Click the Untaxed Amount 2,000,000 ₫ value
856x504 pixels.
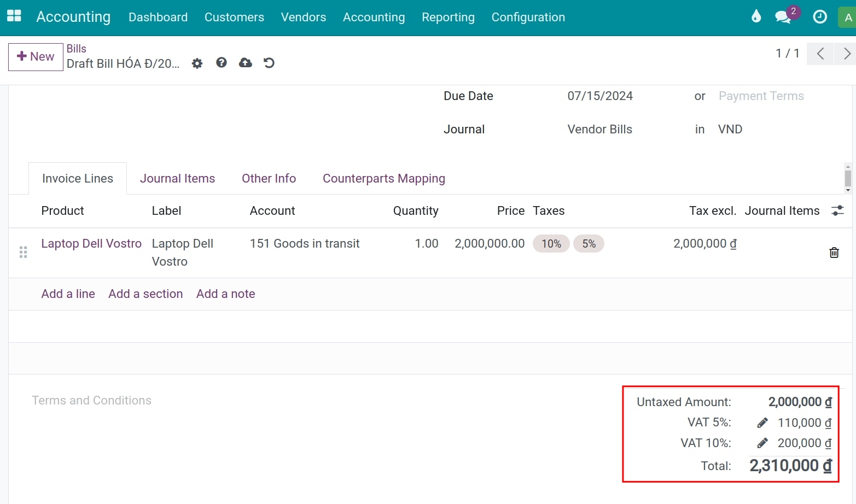pos(800,402)
